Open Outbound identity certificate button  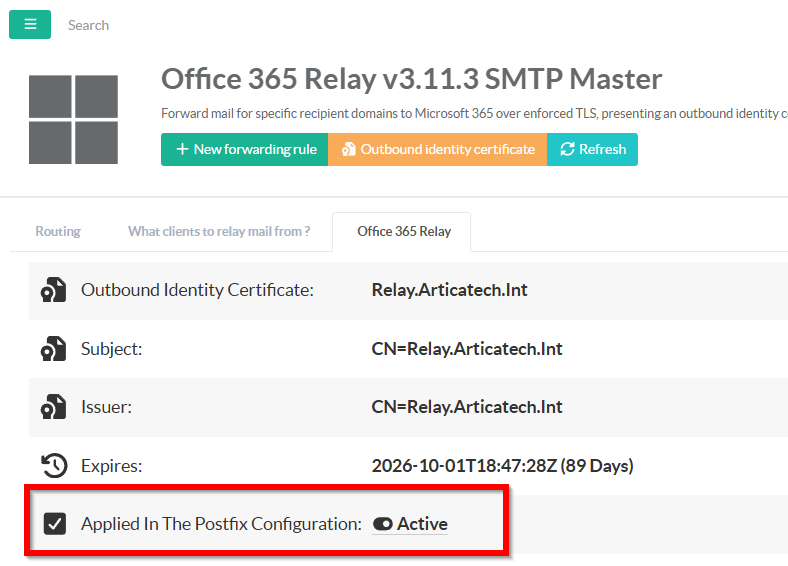click(438, 149)
